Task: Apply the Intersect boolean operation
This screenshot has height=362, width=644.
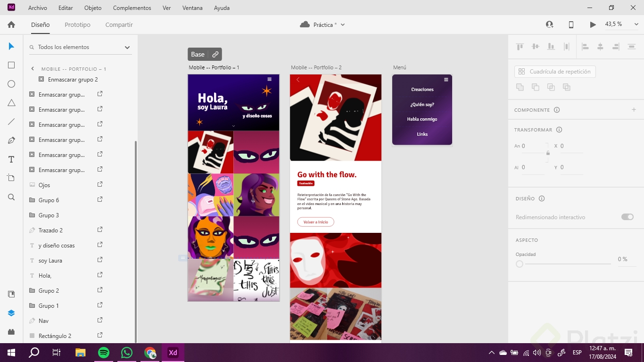Action: (x=551, y=87)
